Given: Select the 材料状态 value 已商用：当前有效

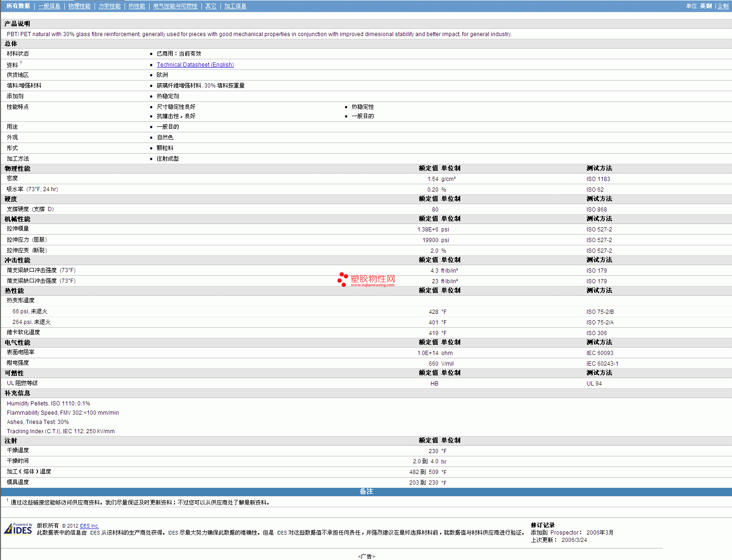Looking at the screenshot, I should (179, 54).
